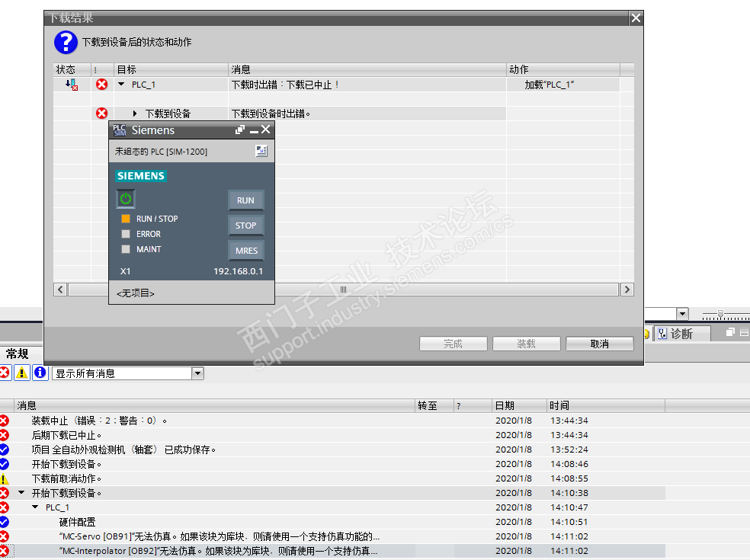
Task: Click the STOP button in PLCSIM
Action: (x=246, y=226)
